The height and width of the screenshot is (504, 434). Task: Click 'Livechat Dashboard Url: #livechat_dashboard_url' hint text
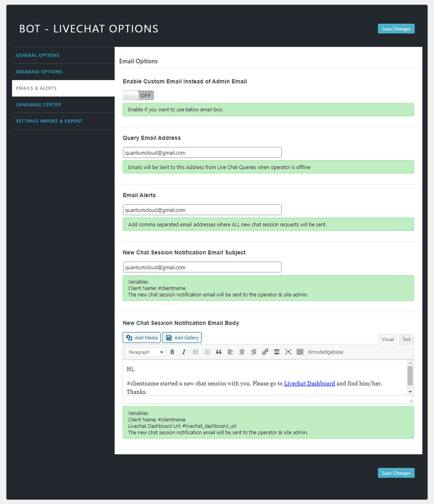[x=182, y=426]
